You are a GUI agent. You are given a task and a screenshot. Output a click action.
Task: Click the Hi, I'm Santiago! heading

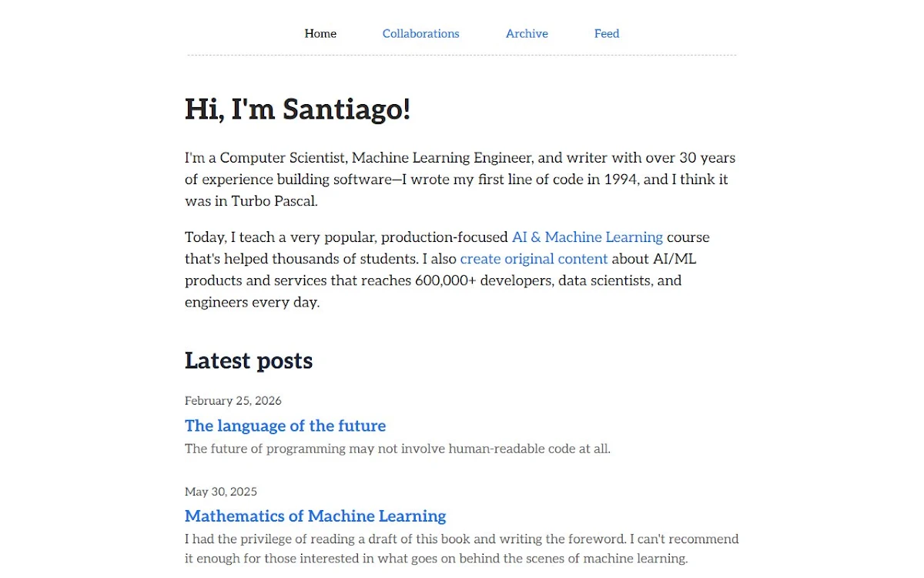pyautogui.click(x=297, y=109)
